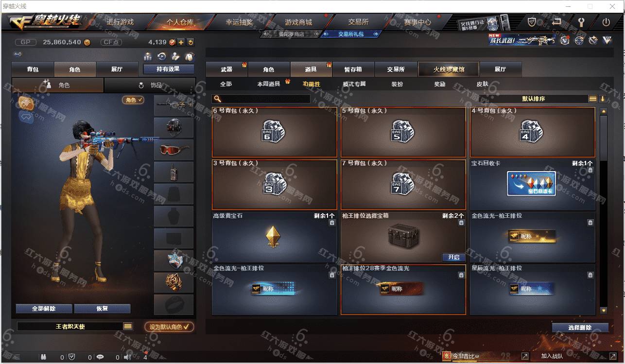Click 开启 on 枪王排位选择宝箱
The image size is (625, 364).
453,257
